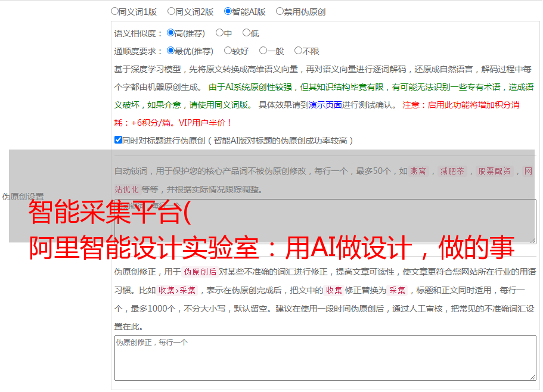Click the 收集>采集 example correction tag
The width and height of the screenshot is (543, 392).
pyautogui.click(x=177, y=291)
